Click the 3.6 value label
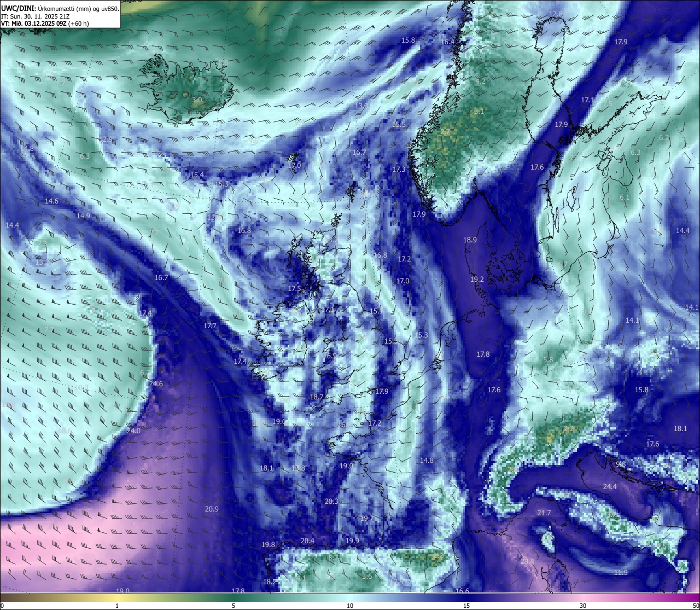700x610 pixels. coord(367,577)
